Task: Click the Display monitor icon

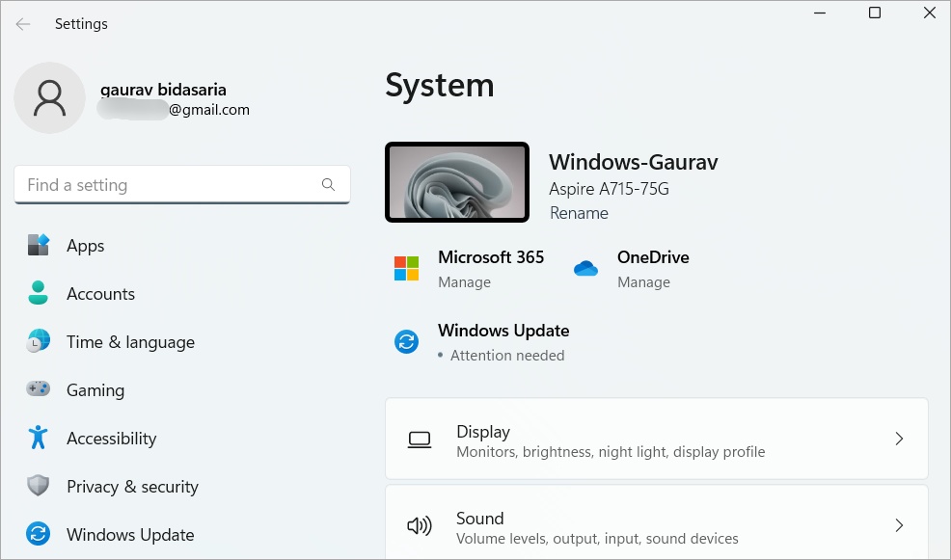Action: pos(420,439)
